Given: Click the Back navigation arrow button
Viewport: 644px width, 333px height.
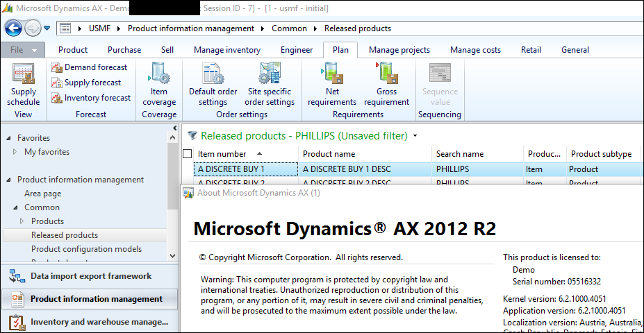Looking at the screenshot, I should point(13,28).
